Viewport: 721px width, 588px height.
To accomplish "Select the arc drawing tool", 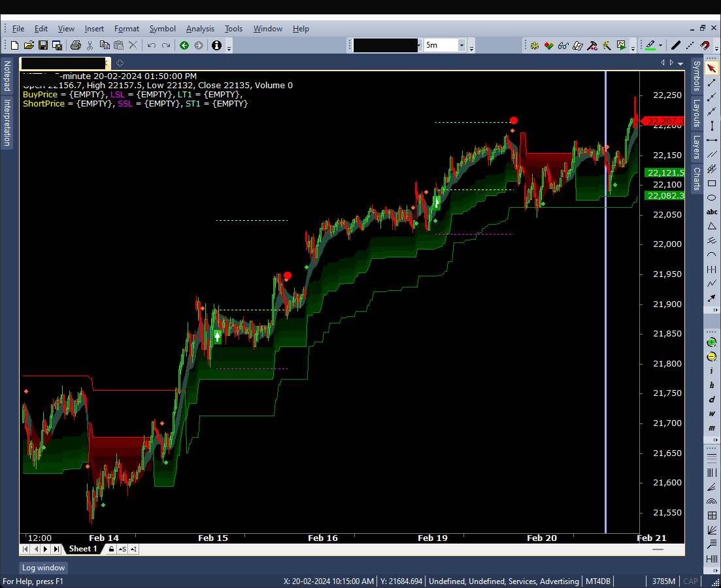I will tap(712, 255).
